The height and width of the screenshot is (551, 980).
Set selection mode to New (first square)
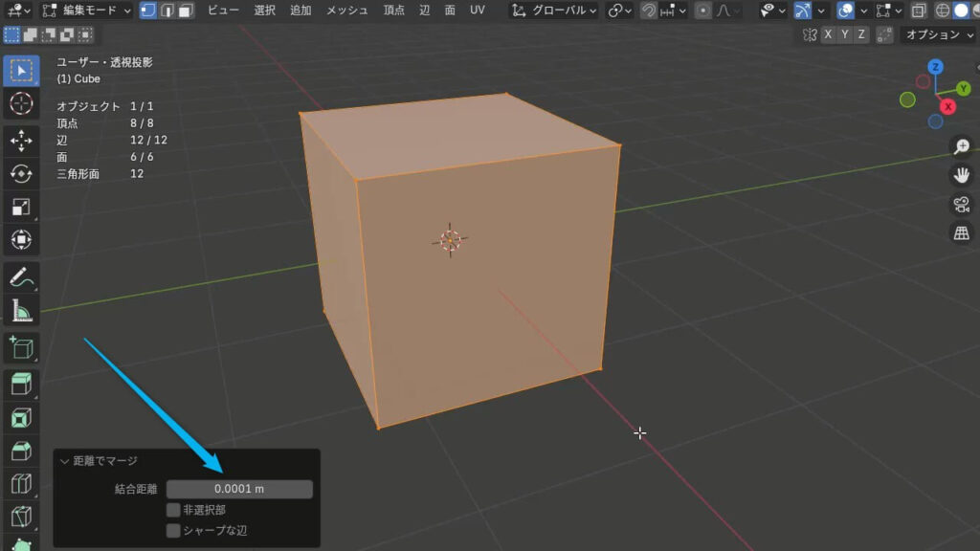click(x=11, y=35)
